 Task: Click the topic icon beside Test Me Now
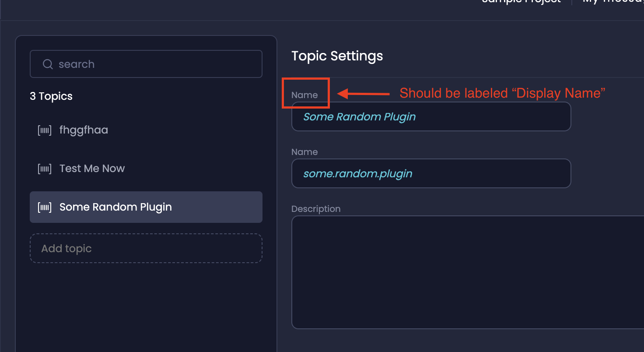pos(44,168)
